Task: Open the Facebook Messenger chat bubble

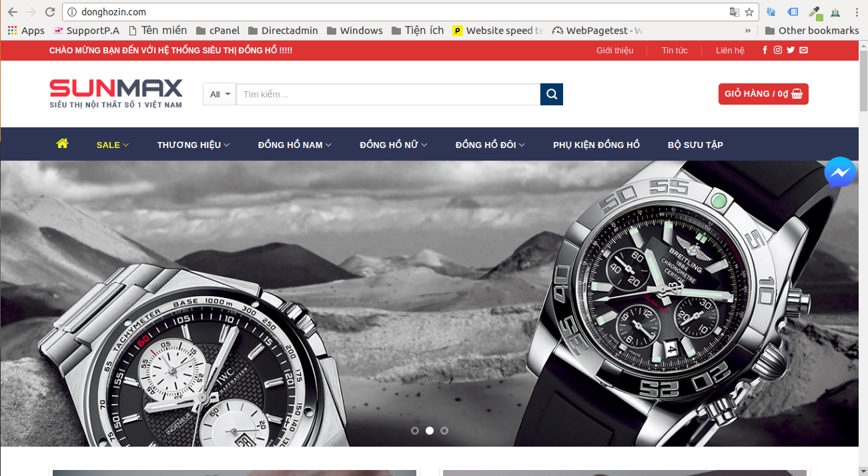Action: 840,173
